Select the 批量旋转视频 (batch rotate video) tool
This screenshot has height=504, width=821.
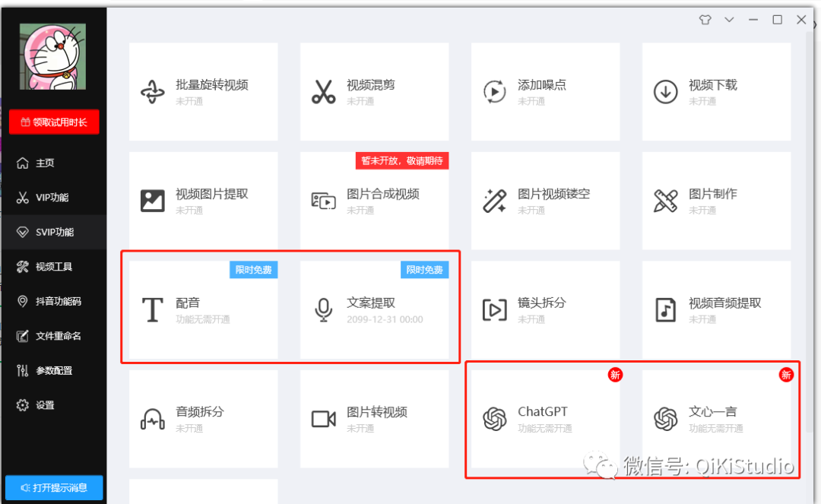pos(203,92)
